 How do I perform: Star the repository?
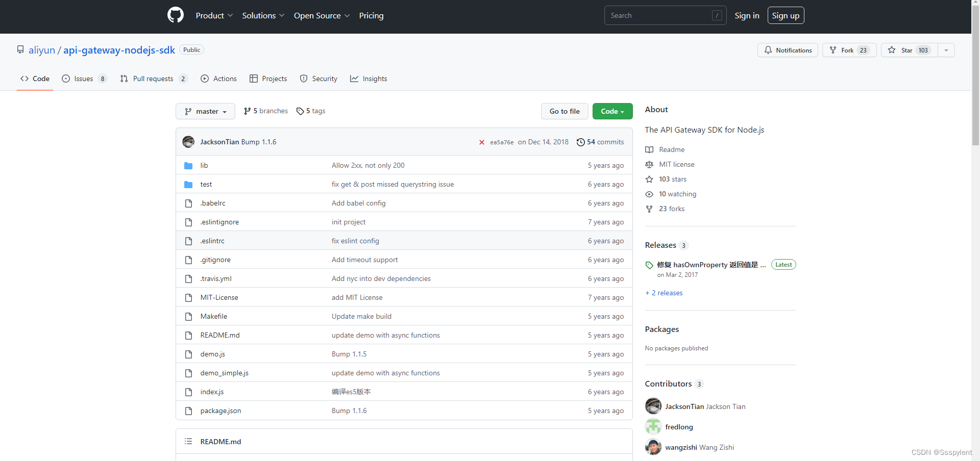(910, 50)
